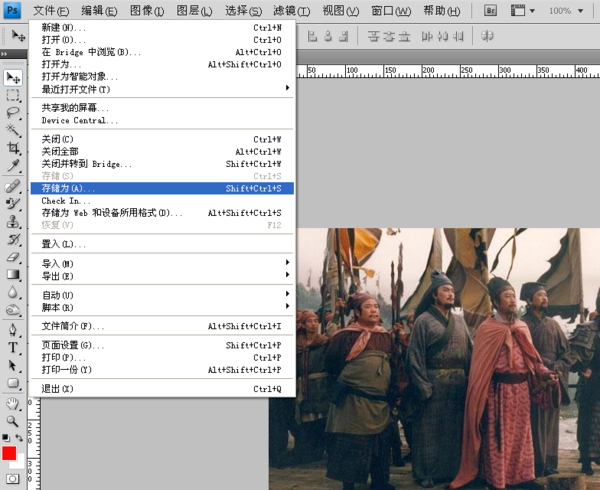Select the Dodge tool

(x=13, y=309)
